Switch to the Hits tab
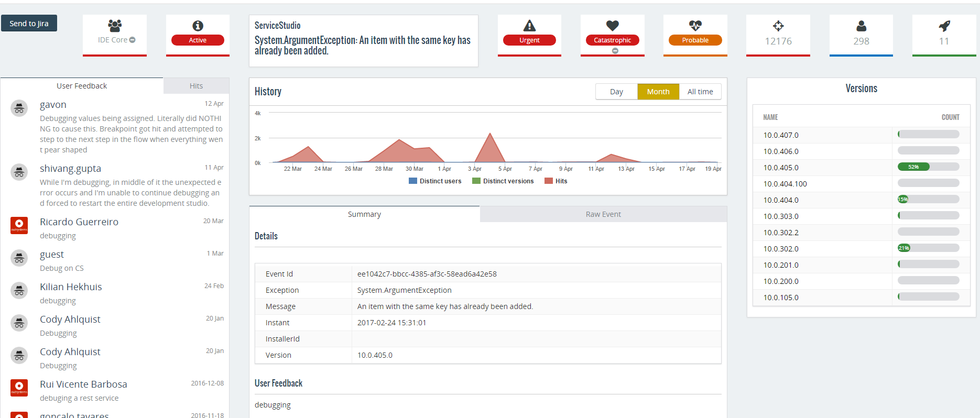Viewport: 980px width, 418px height. 196,86
